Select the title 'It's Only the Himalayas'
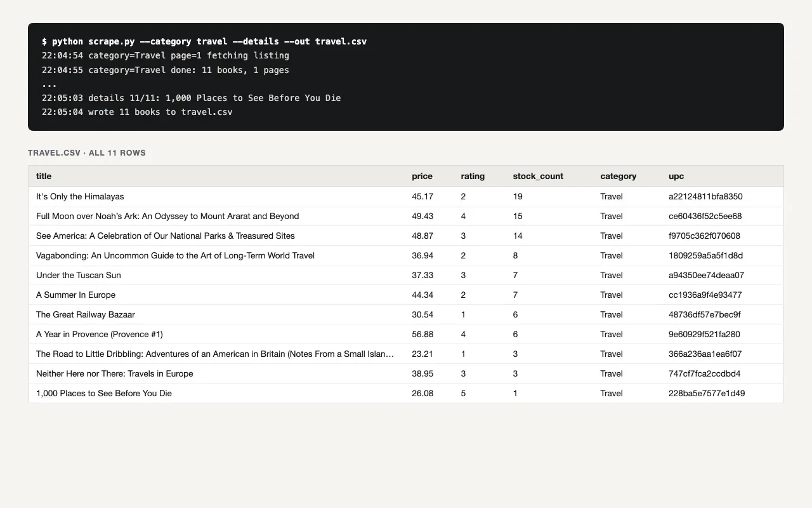 point(80,196)
